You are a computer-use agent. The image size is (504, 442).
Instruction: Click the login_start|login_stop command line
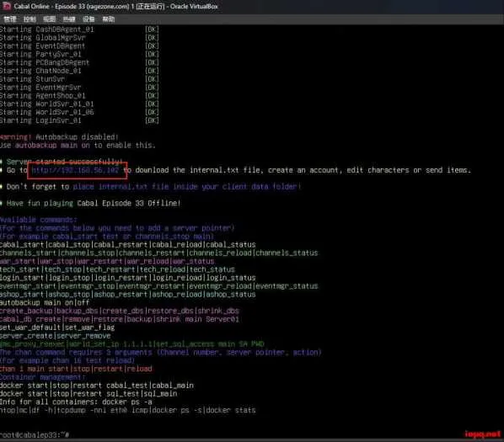coord(127,278)
